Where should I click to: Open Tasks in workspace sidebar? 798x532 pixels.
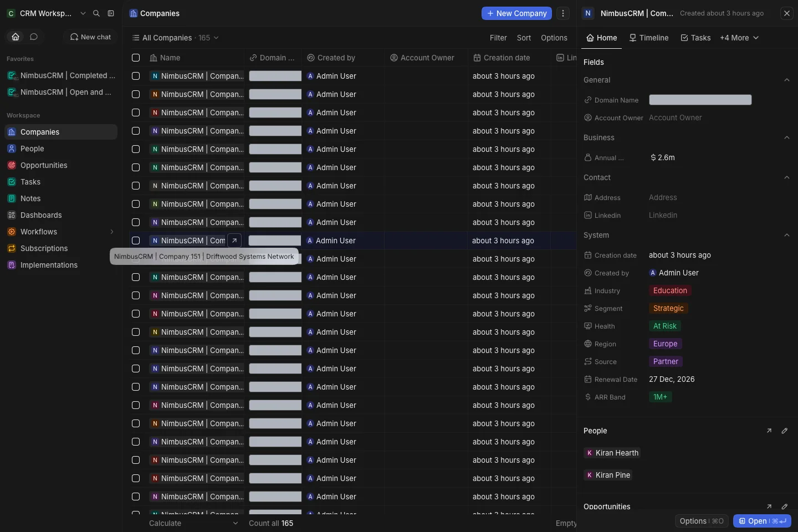click(61, 182)
